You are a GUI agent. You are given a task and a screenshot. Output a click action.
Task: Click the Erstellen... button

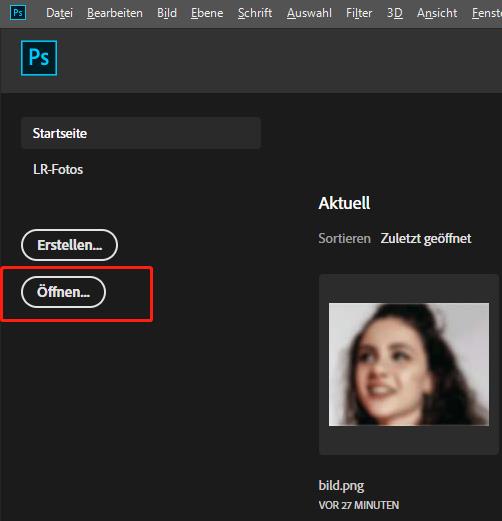tap(69, 245)
